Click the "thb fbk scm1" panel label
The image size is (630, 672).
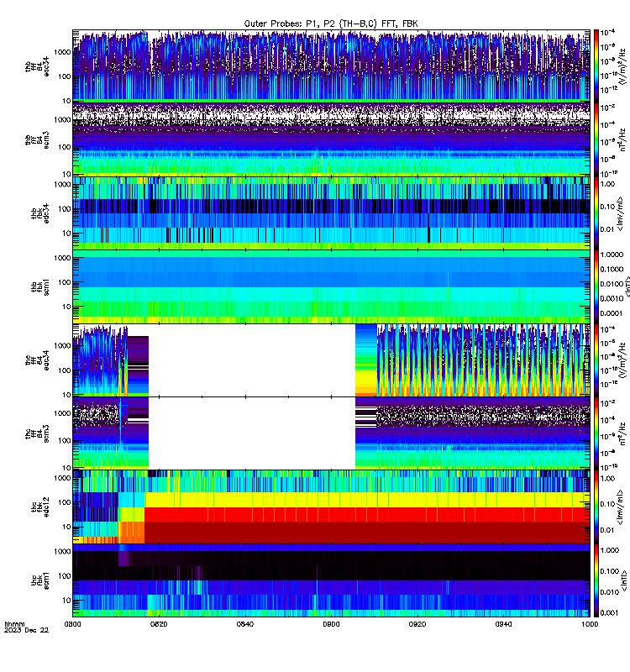[x=40, y=286]
